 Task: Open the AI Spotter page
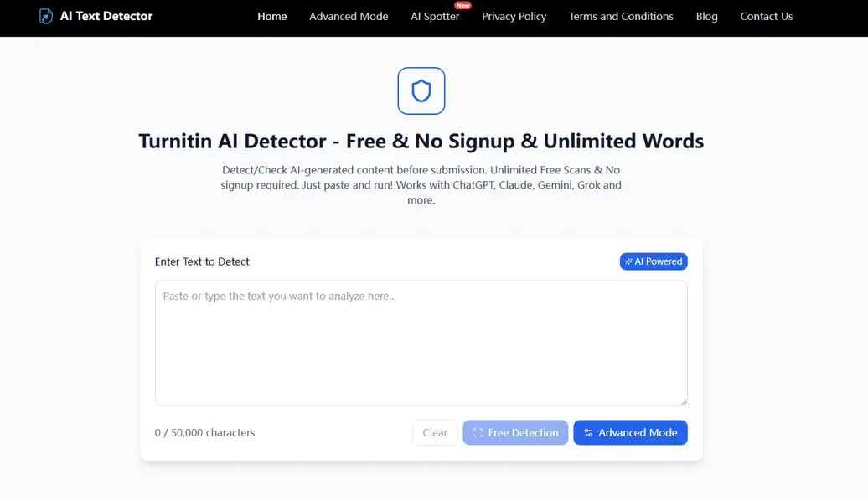point(435,17)
